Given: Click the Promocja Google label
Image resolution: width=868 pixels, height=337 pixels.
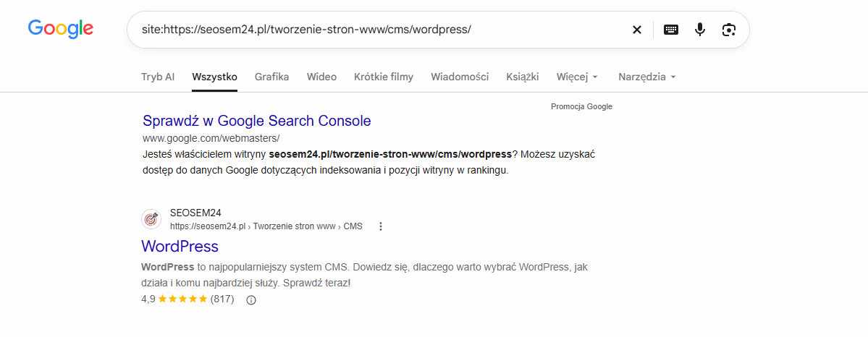Looking at the screenshot, I should point(582,107).
